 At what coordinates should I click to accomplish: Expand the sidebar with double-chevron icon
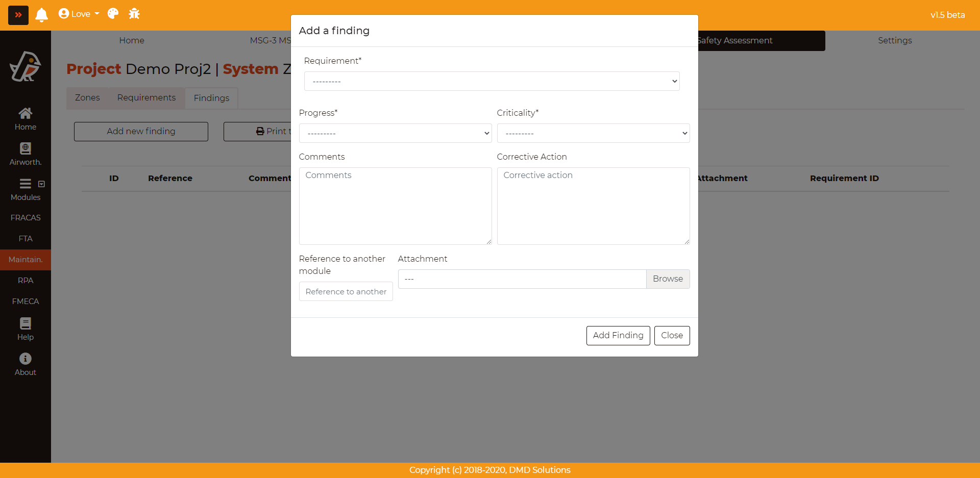pos(18,15)
